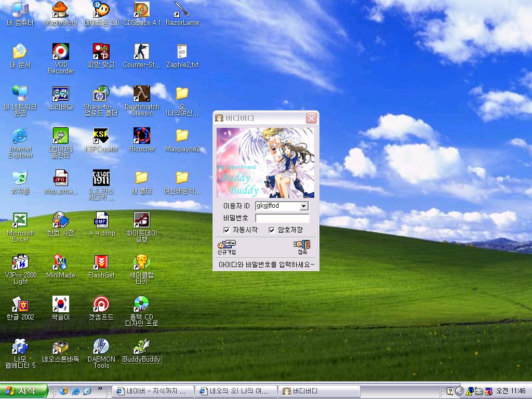Screen dimensions: 532x399
Task: Click the Buddy Buddy banner image
Action: point(265,163)
